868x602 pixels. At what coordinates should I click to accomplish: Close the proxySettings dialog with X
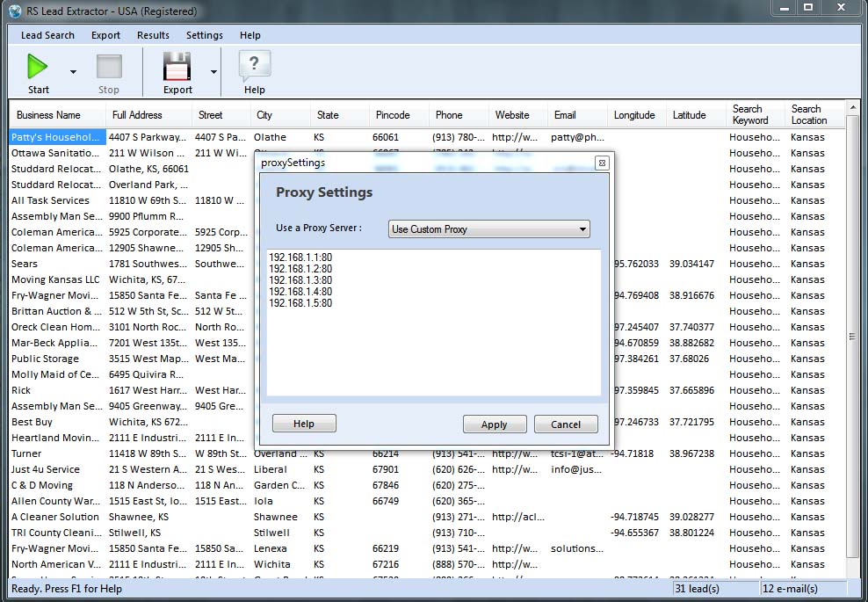click(601, 163)
